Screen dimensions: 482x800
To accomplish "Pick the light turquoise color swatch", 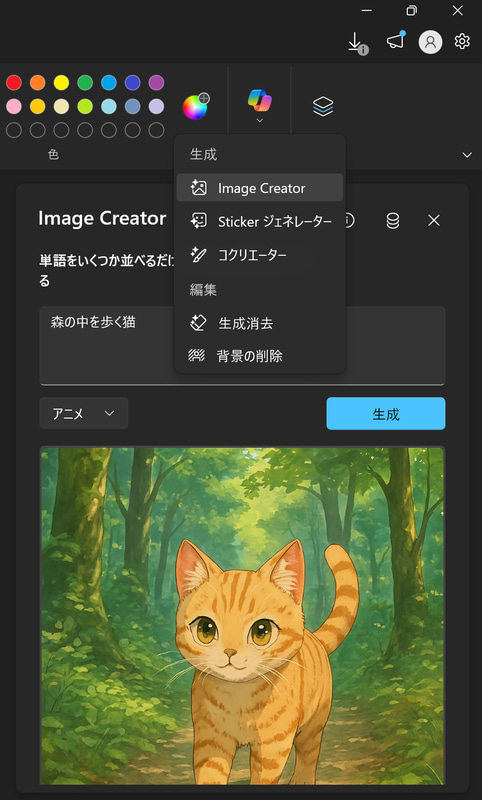I will click(x=109, y=106).
